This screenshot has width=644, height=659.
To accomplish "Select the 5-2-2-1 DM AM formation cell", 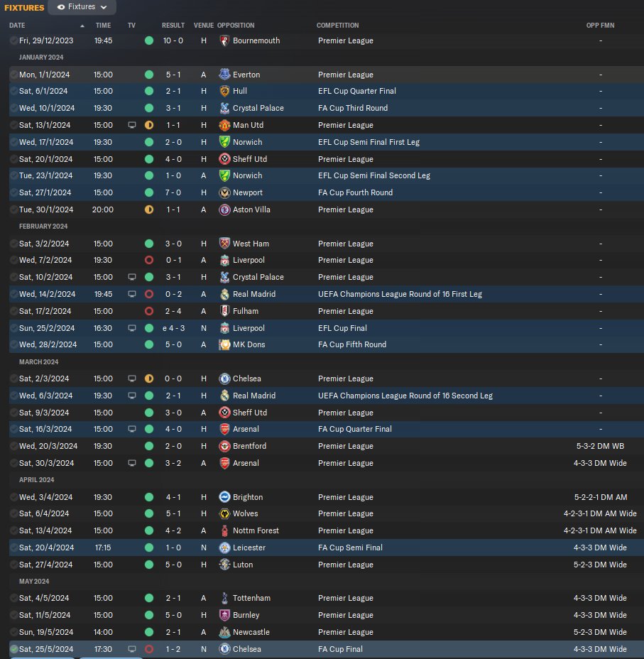I will (x=601, y=497).
